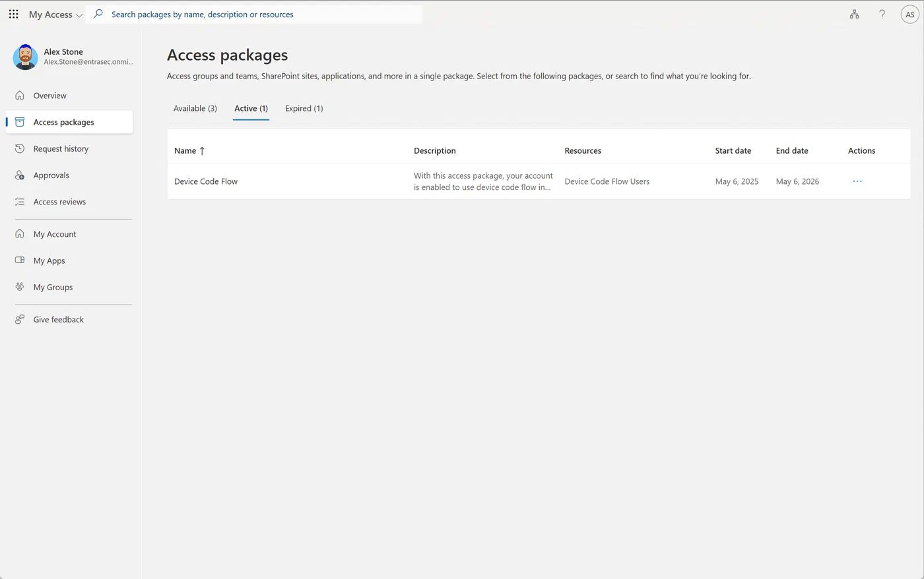Click the Alex.Stone email address text

(88, 62)
